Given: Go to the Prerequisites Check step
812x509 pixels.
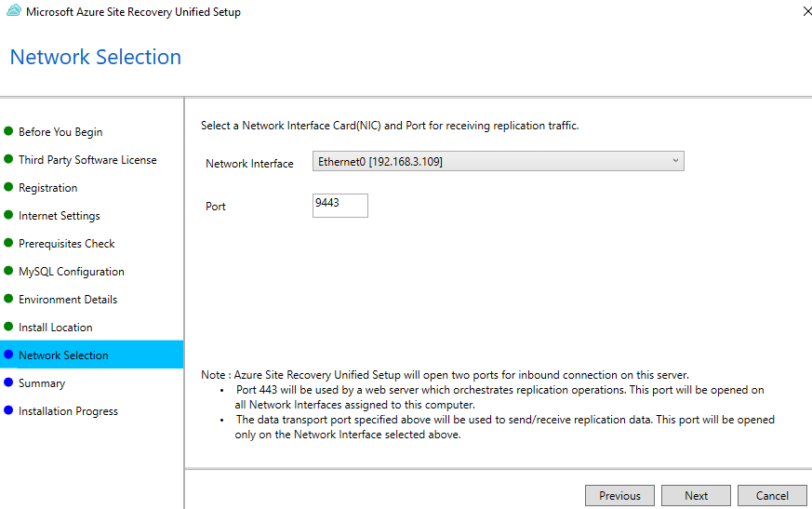Looking at the screenshot, I should 67,244.
